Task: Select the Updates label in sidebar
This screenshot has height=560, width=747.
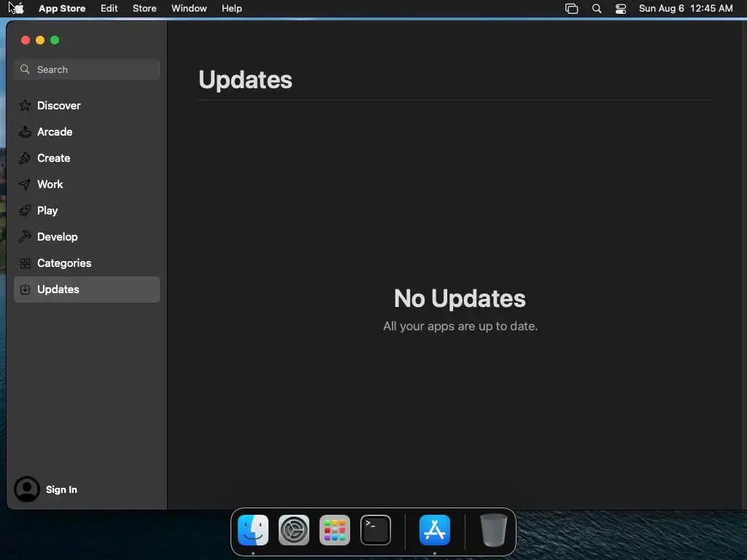Action: [x=58, y=289]
